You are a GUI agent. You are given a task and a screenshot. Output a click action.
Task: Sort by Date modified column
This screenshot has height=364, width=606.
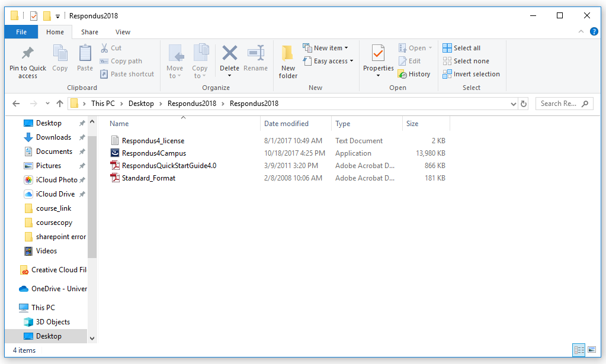coord(286,124)
